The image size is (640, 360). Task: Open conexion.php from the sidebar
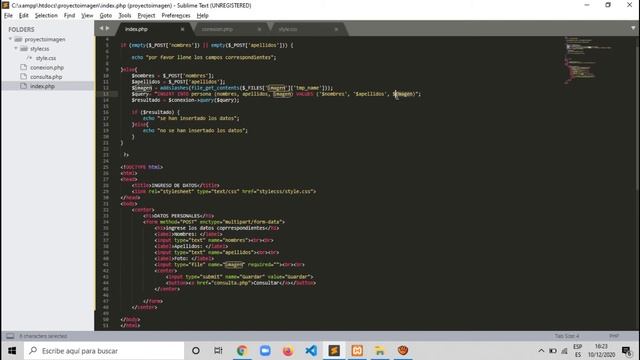coord(47,68)
